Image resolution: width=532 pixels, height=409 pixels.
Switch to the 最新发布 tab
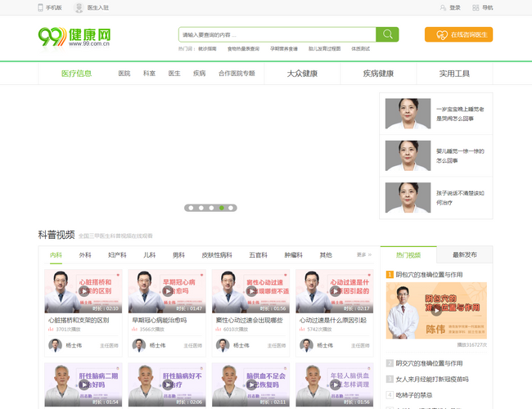point(464,255)
